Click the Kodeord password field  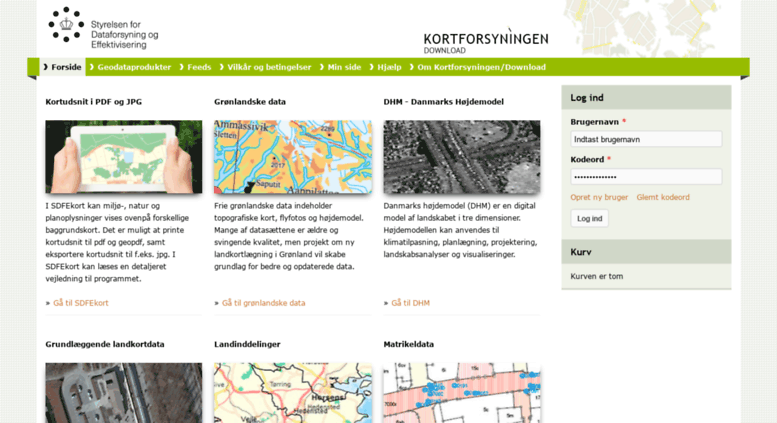[x=646, y=177]
